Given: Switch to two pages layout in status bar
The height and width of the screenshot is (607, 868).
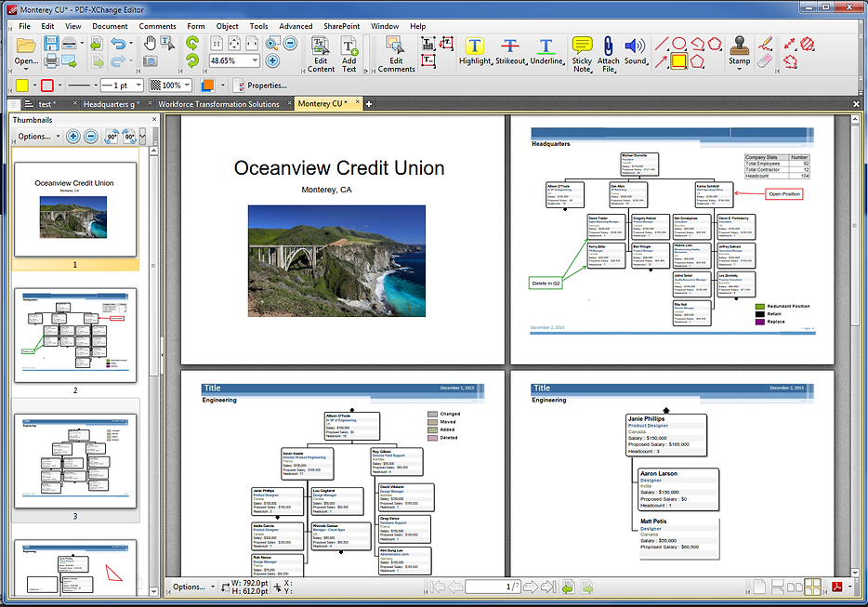Looking at the screenshot, I should click(795, 587).
